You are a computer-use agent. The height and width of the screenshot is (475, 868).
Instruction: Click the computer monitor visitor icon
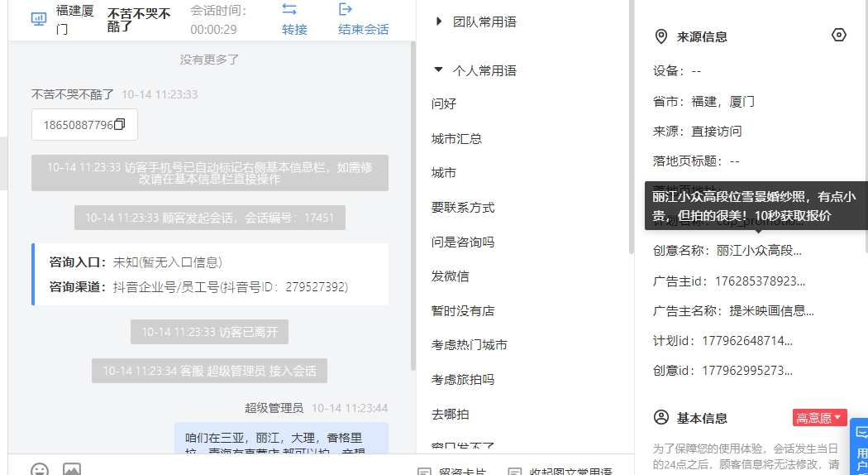(x=39, y=19)
